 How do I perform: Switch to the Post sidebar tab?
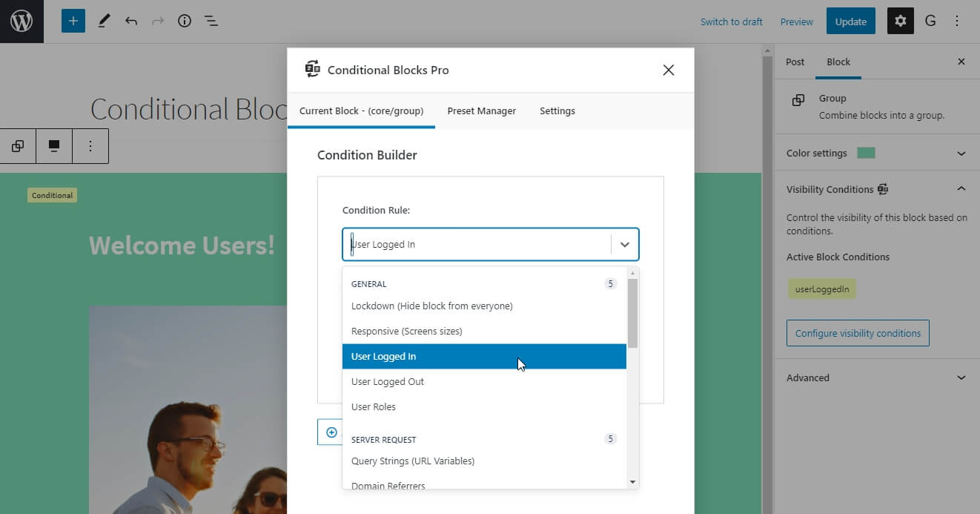tap(795, 62)
